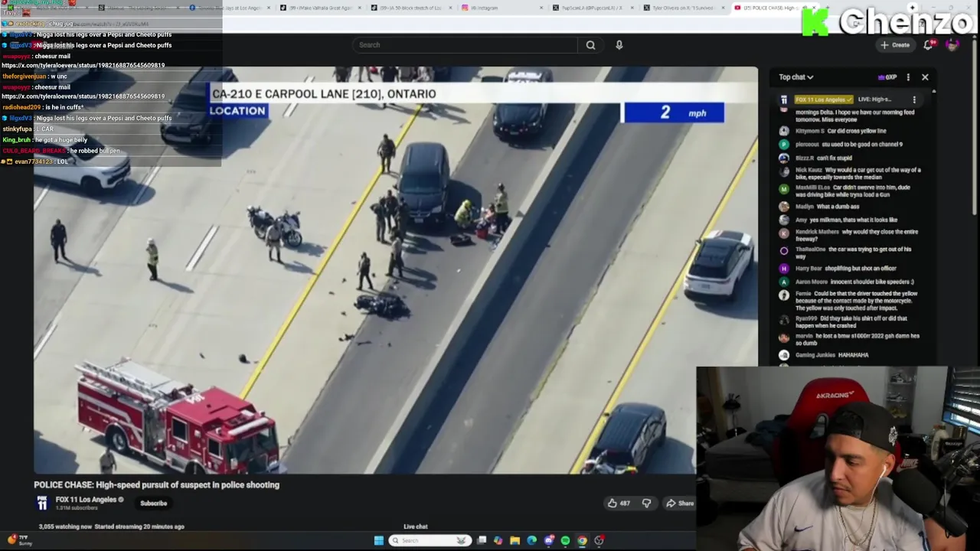The height and width of the screenshot is (551, 980).
Task: Click Harry Bear's shoplifting message
Action: [846, 269]
